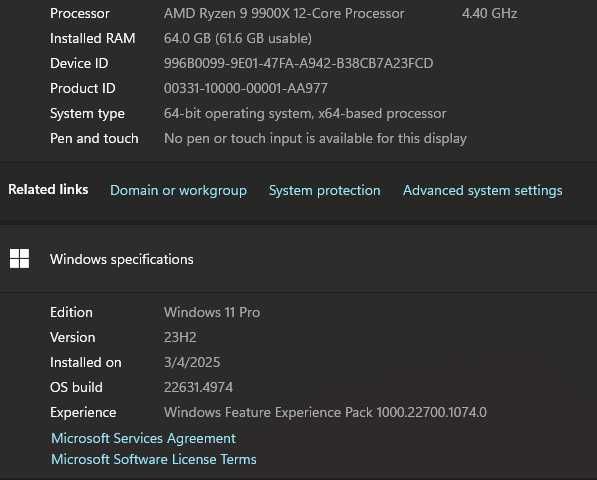The height and width of the screenshot is (480, 597).
Task: Click the System type label
Action: 87,114
